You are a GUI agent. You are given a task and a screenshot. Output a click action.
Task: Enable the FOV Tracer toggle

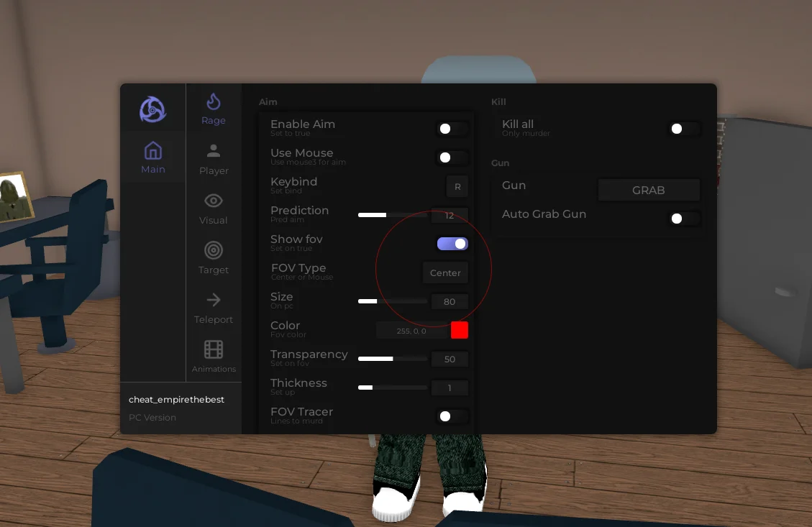pyautogui.click(x=452, y=416)
